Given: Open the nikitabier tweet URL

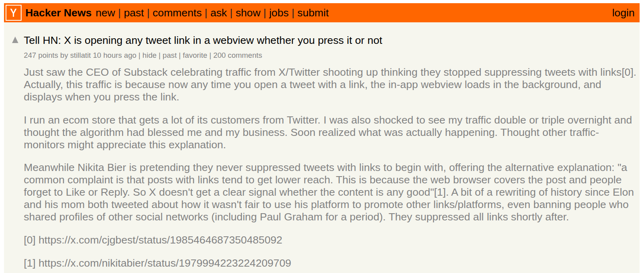Looking at the screenshot, I should point(164,263).
